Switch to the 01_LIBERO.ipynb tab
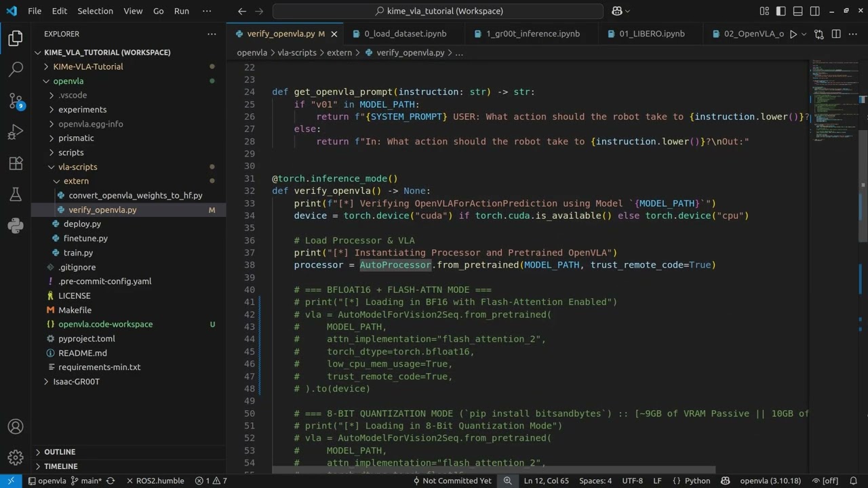The height and width of the screenshot is (488, 868). pos(651,34)
